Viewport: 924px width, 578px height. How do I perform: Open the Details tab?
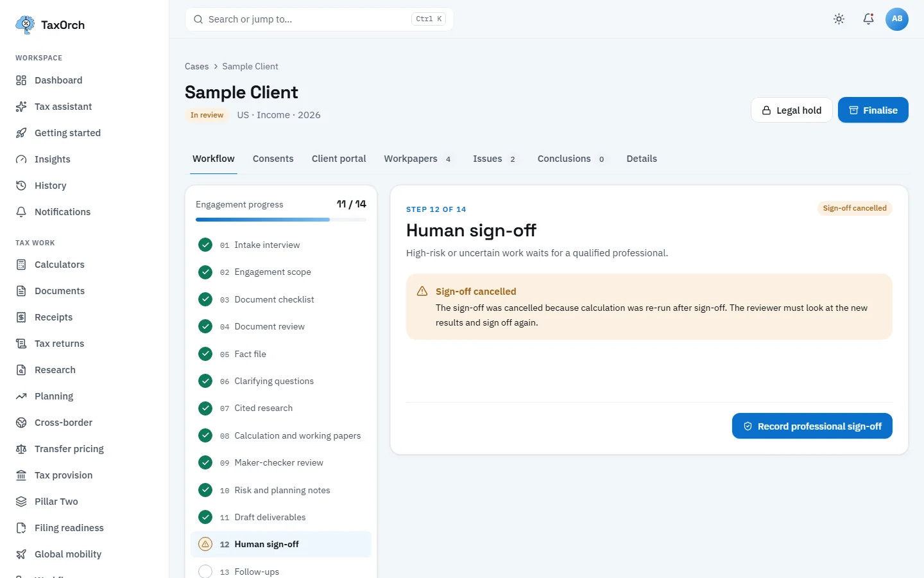click(x=642, y=159)
